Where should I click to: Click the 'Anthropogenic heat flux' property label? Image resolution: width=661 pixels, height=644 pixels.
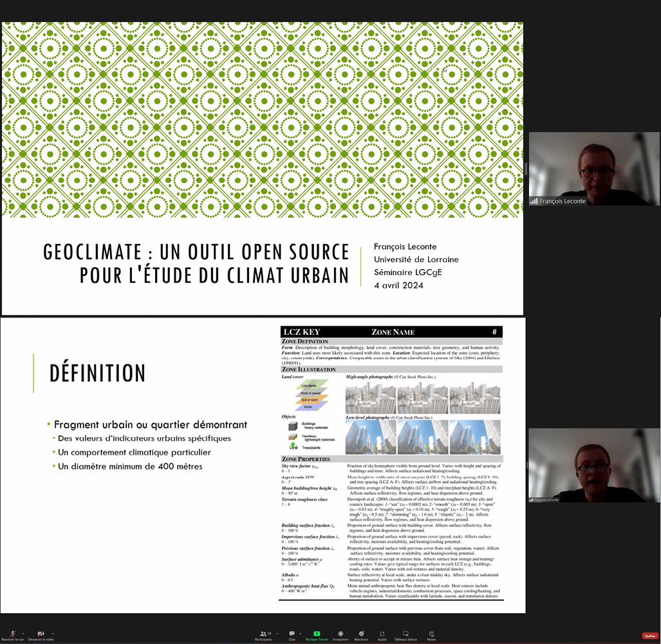pos(305,586)
